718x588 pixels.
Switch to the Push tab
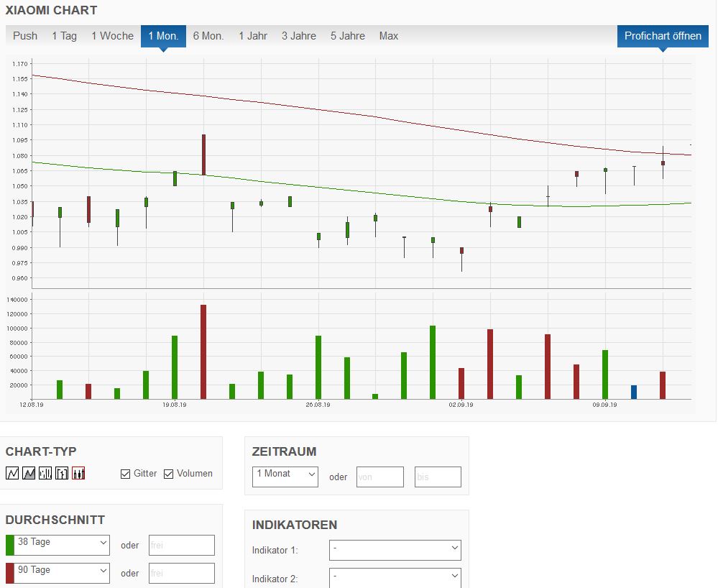tap(25, 36)
